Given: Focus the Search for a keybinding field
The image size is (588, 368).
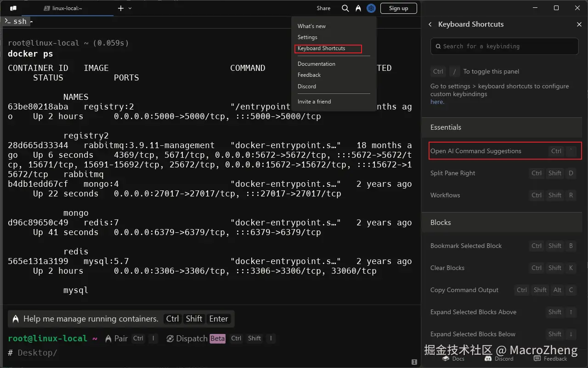Looking at the screenshot, I should (504, 46).
